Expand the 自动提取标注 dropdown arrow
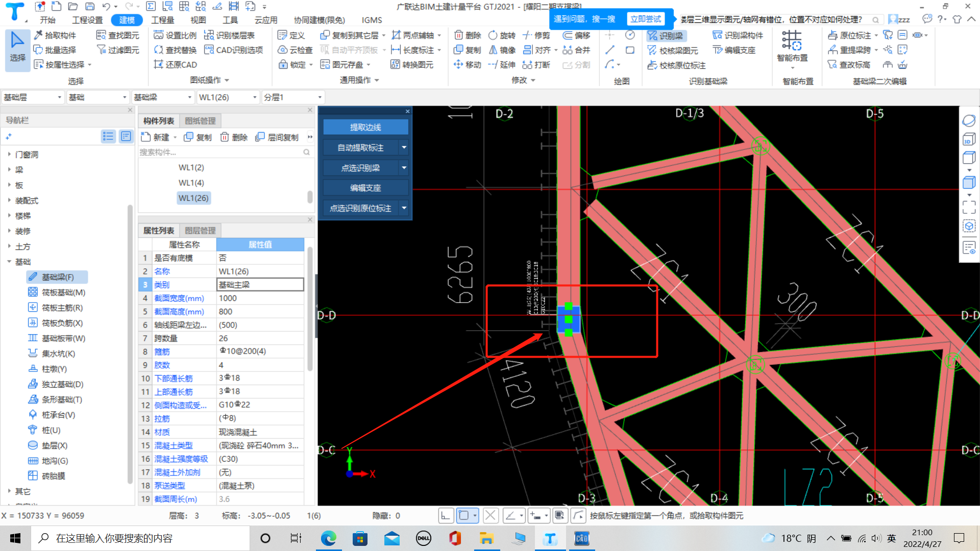The height and width of the screenshot is (551, 980). click(x=404, y=147)
